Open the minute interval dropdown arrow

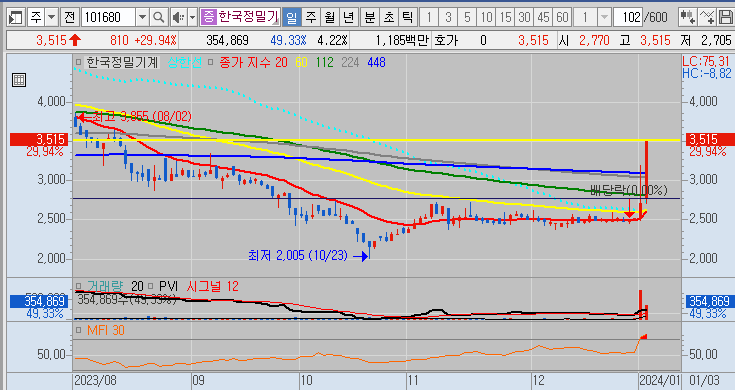[x=604, y=18]
